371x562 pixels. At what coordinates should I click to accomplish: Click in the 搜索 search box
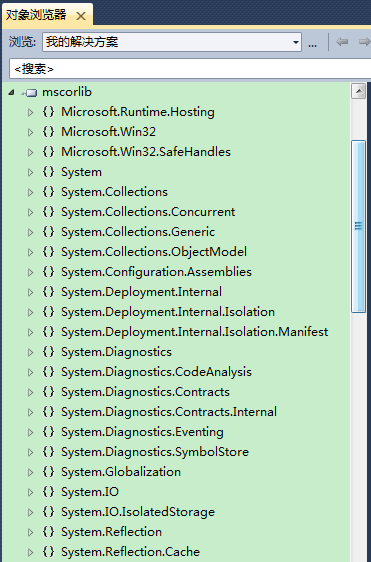[x=190, y=68]
